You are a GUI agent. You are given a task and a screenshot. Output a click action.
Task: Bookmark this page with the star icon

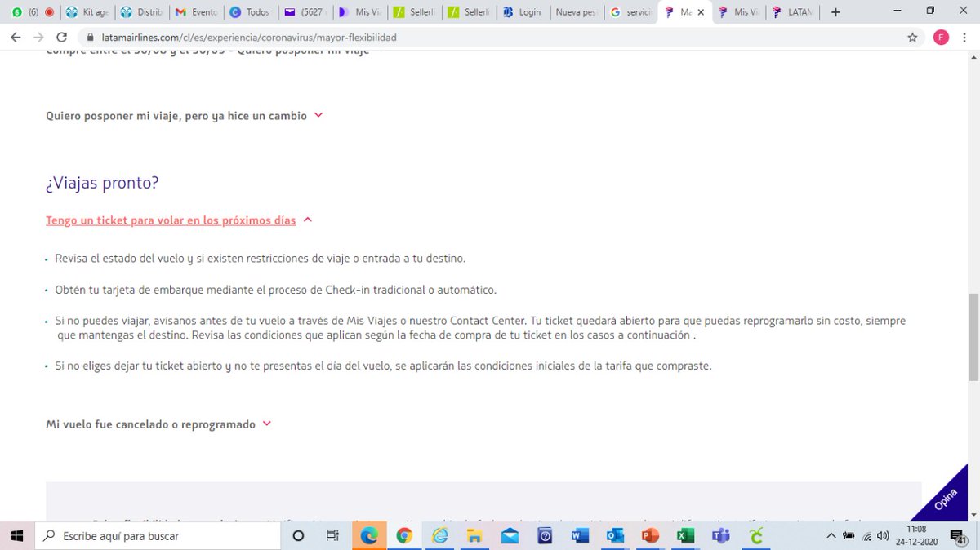tap(912, 38)
